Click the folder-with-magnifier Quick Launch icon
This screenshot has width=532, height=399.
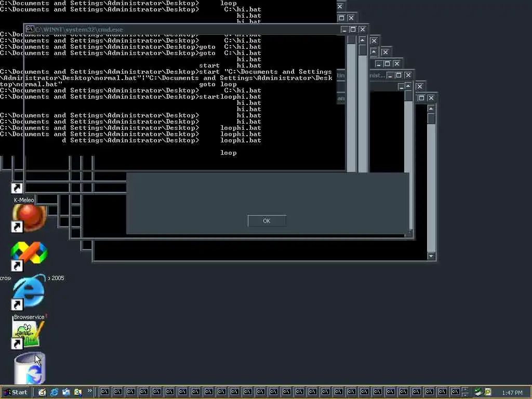(78, 392)
